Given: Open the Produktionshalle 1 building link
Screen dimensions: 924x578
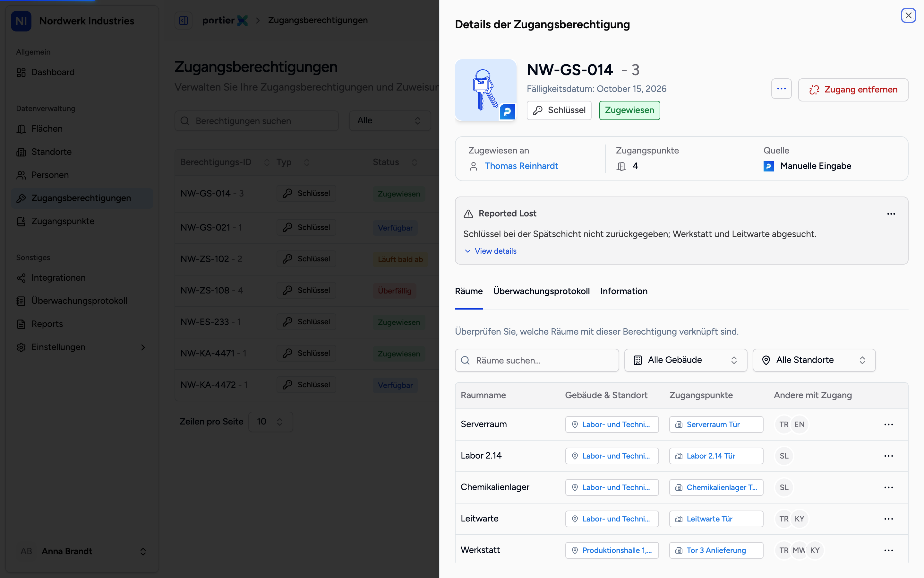Looking at the screenshot, I should [612, 550].
